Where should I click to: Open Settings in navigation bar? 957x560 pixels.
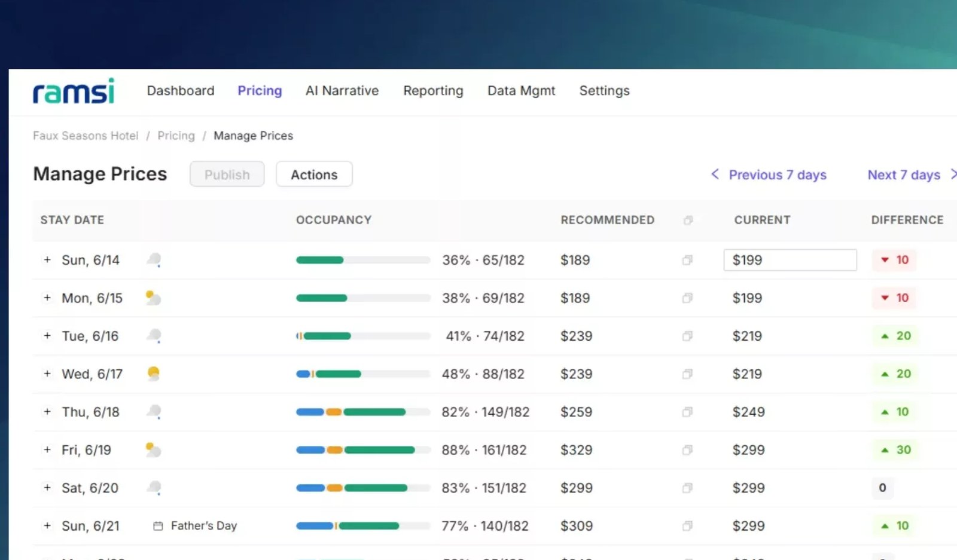point(604,91)
